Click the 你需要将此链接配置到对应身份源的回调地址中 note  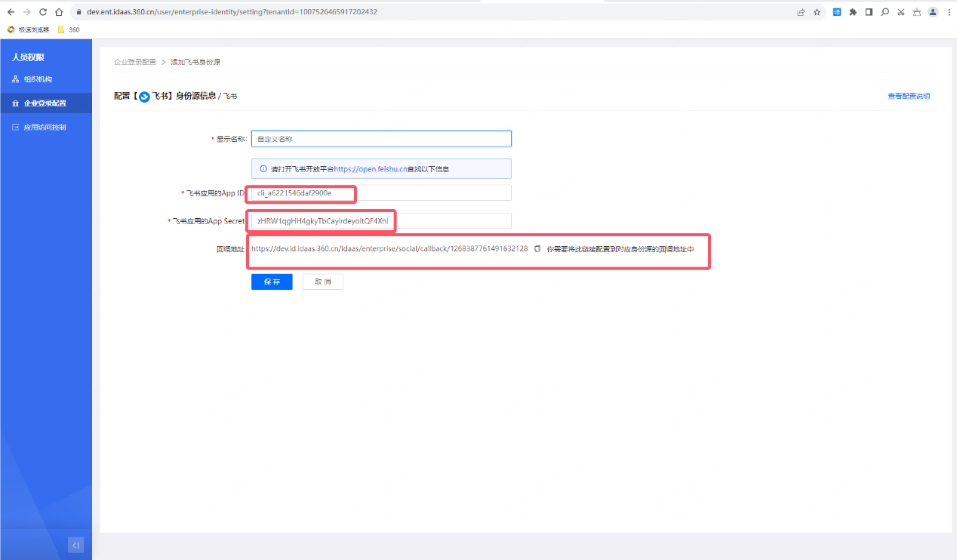620,248
